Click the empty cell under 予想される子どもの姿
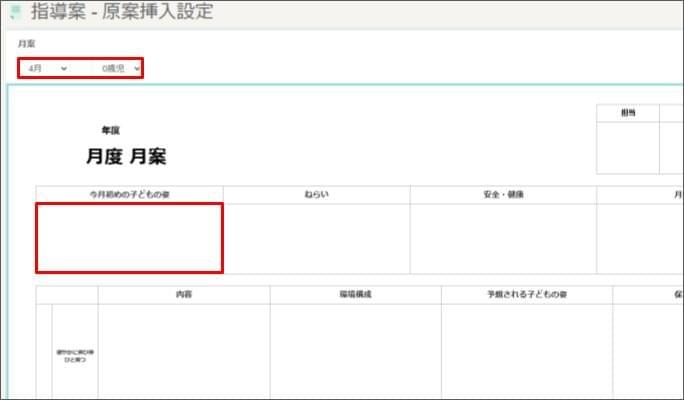The width and height of the screenshot is (684, 400). pyautogui.click(x=526, y=351)
